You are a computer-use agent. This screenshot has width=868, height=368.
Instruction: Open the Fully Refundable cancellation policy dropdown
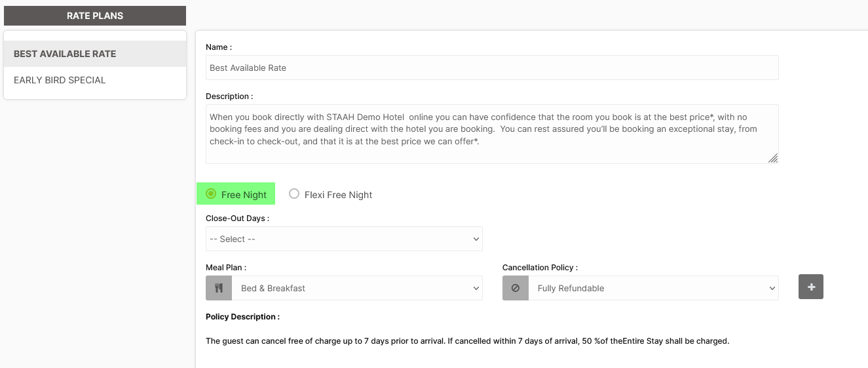pos(654,288)
